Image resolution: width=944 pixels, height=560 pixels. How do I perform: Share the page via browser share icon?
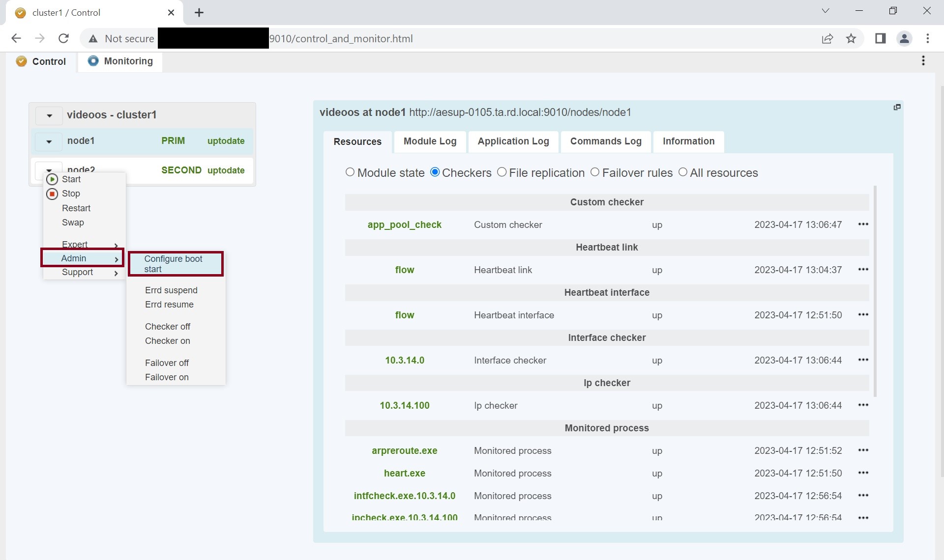(827, 38)
